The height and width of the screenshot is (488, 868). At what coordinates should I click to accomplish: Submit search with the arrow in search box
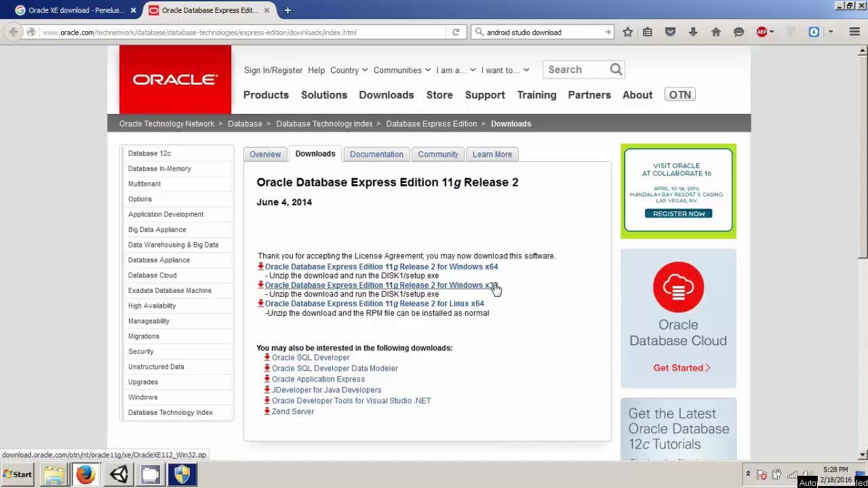tap(608, 32)
